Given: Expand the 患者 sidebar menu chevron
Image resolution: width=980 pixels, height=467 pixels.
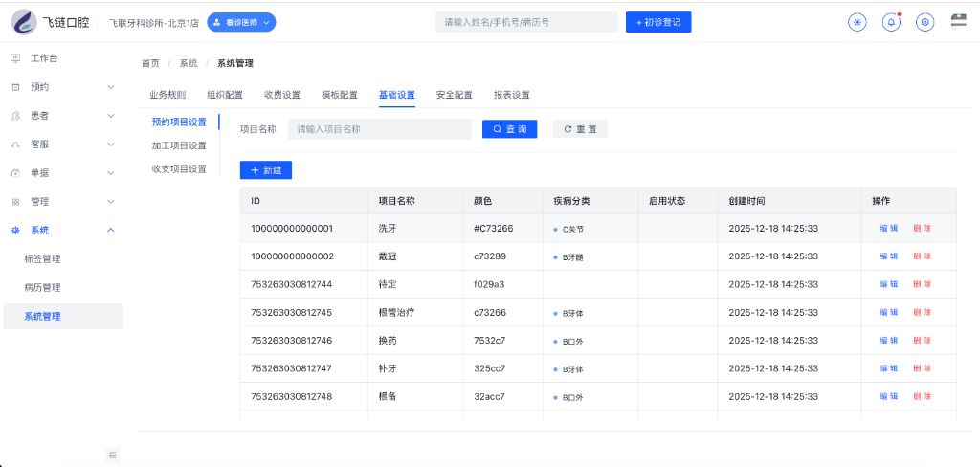Looking at the screenshot, I should pyautogui.click(x=111, y=116).
